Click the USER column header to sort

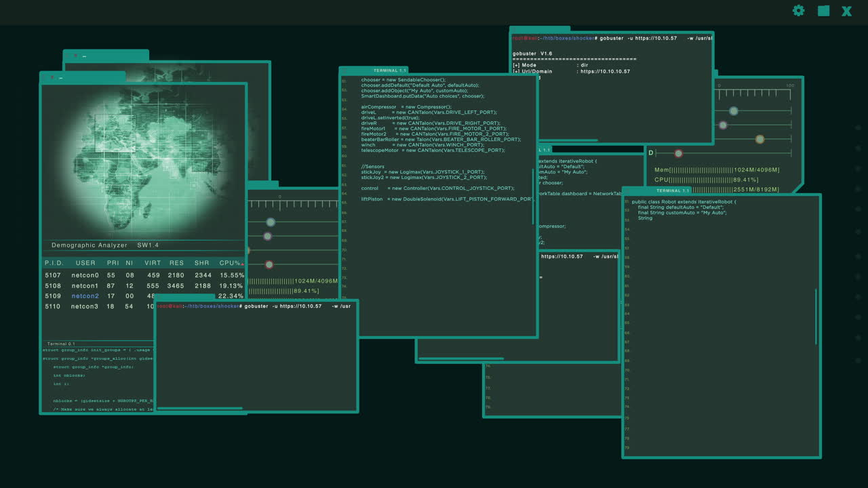pyautogui.click(x=84, y=263)
